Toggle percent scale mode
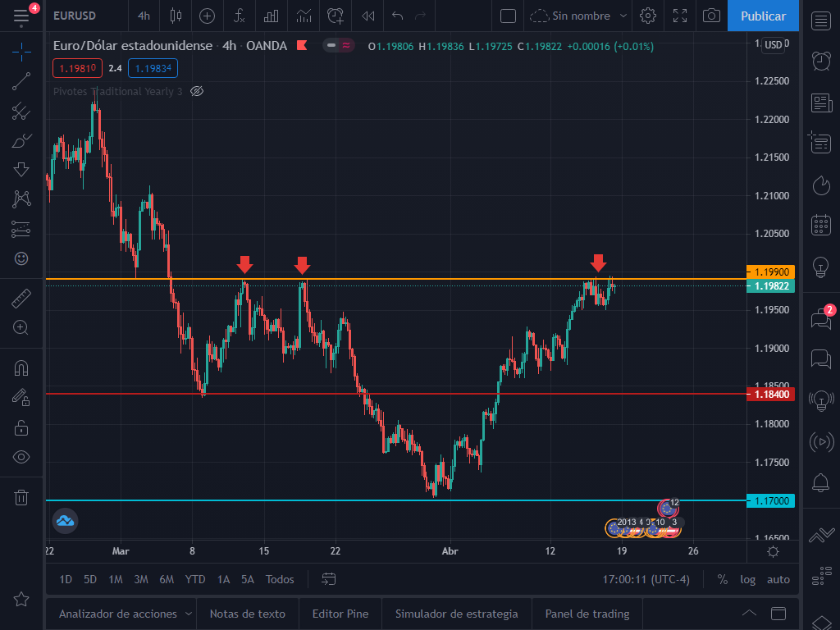The height and width of the screenshot is (630, 840). point(722,580)
